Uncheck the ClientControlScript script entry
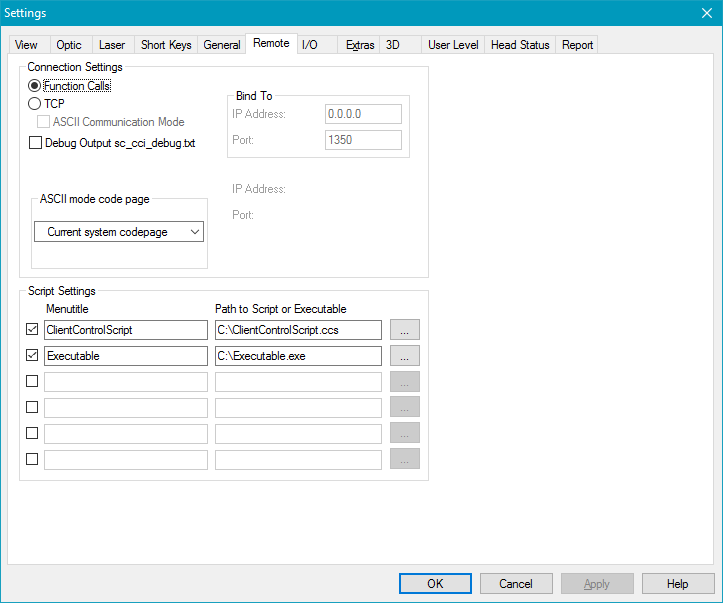 [32, 329]
